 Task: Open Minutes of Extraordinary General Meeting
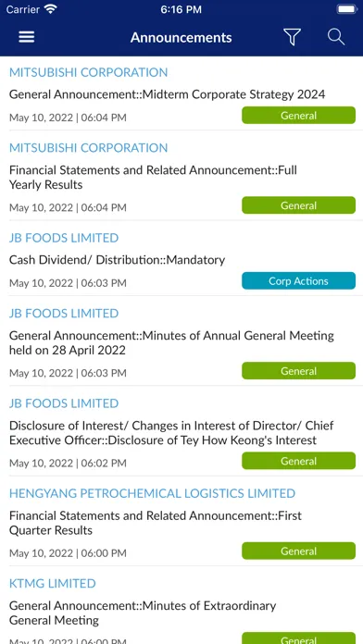(x=143, y=613)
